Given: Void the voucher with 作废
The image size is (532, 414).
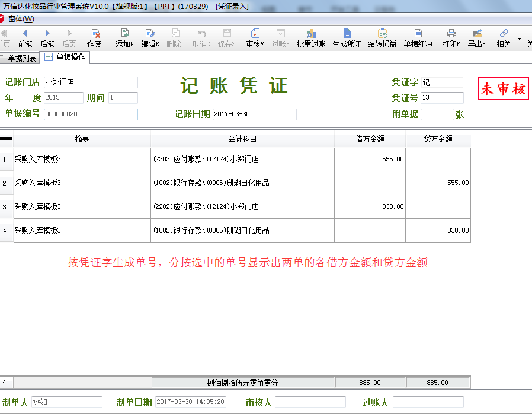Looking at the screenshot, I should point(96,39).
